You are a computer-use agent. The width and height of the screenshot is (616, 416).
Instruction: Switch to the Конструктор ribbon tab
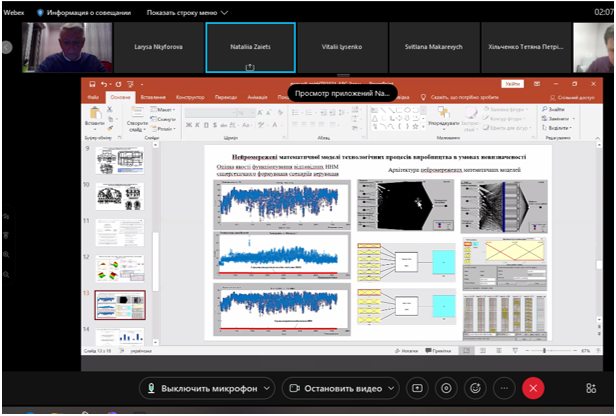pos(190,97)
